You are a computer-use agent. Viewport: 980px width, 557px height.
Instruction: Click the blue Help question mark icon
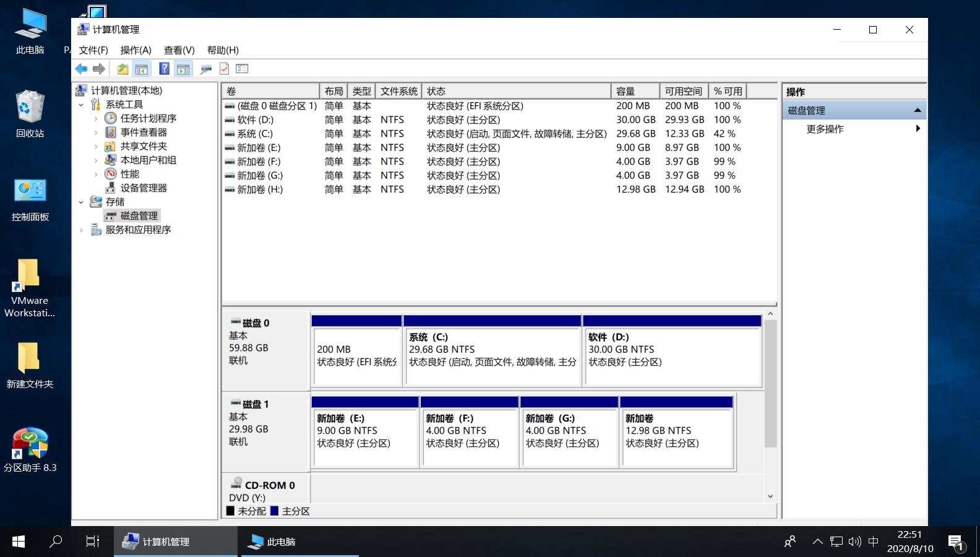[x=164, y=69]
